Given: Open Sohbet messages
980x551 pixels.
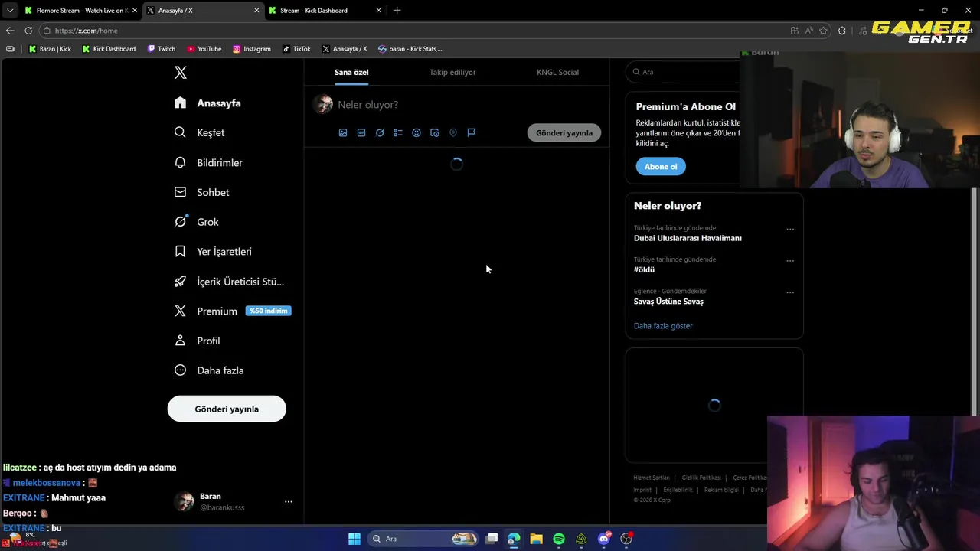Looking at the screenshot, I should point(202,192).
